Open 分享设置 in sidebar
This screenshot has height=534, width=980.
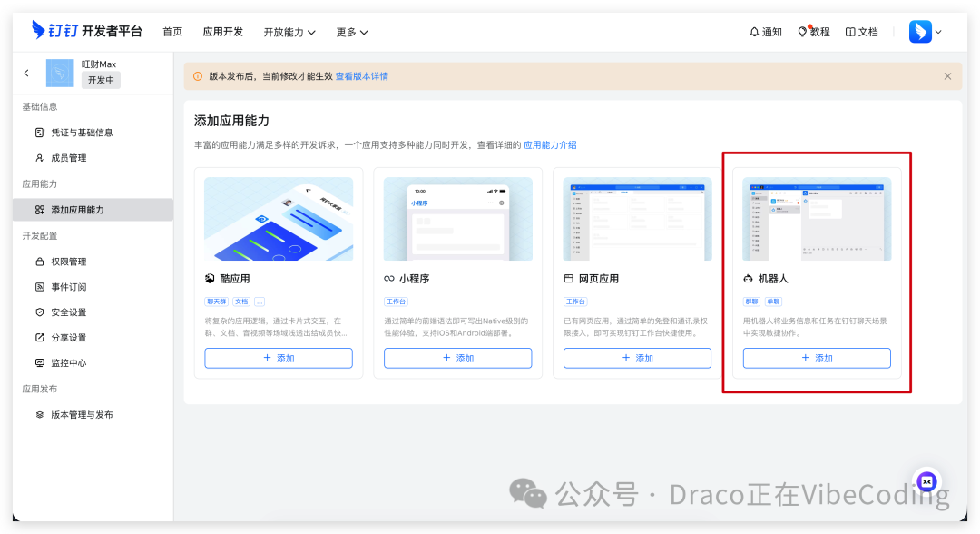pos(93,338)
